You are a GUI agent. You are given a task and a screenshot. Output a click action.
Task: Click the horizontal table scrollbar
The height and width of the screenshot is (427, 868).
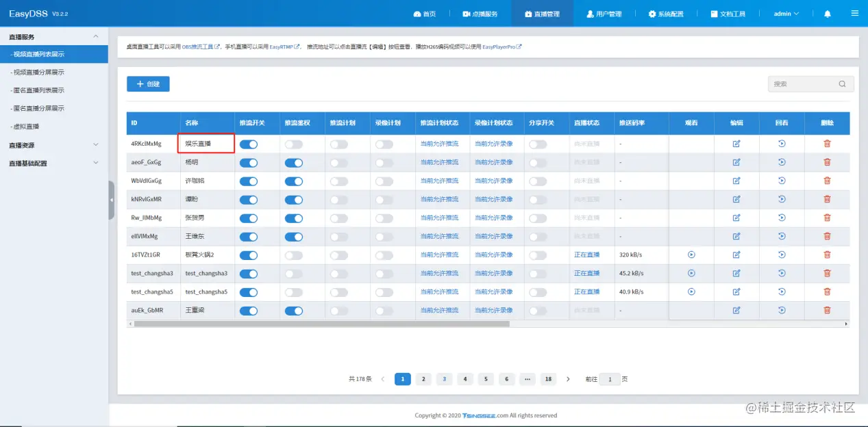click(x=322, y=324)
